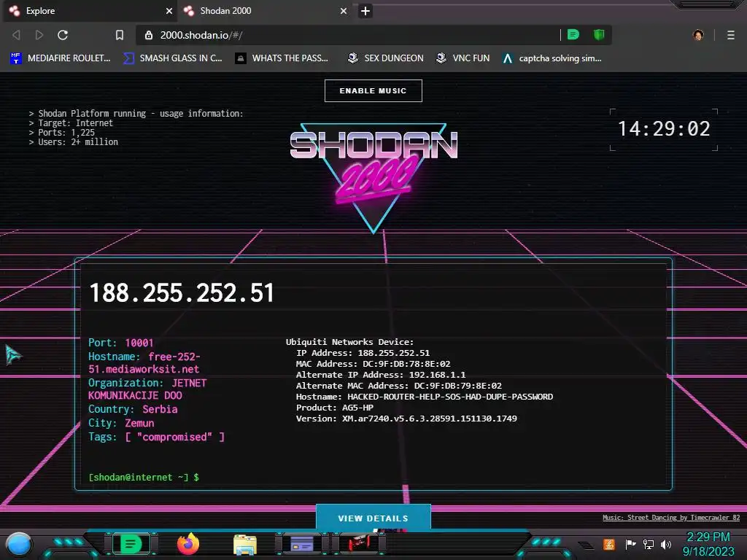Select the Shodan 2000 tab
The height and width of the screenshot is (560, 747).
coord(266,11)
